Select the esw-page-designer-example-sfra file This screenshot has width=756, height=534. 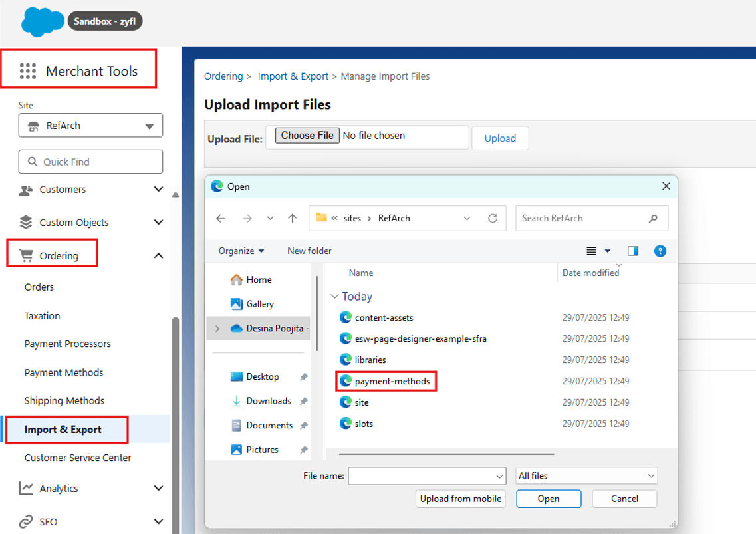click(x=413, y=338)
